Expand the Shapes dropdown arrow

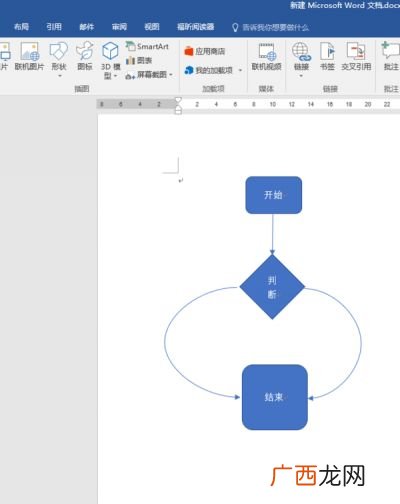click(x=60, y=76)
